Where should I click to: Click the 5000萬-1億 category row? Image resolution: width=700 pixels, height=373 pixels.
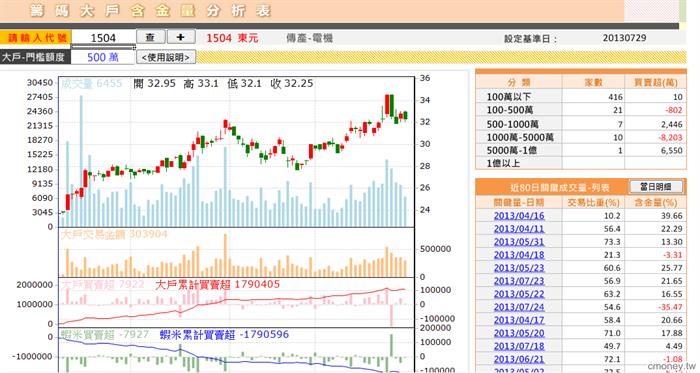coord(580,150)
